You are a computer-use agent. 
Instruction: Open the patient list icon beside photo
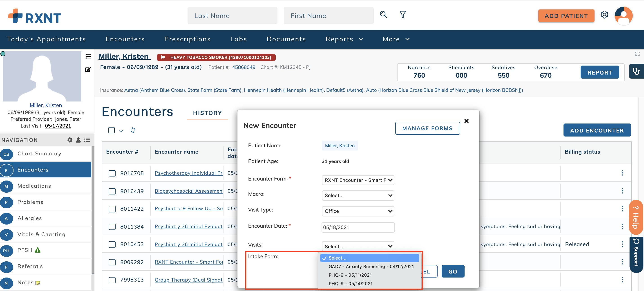88,56
